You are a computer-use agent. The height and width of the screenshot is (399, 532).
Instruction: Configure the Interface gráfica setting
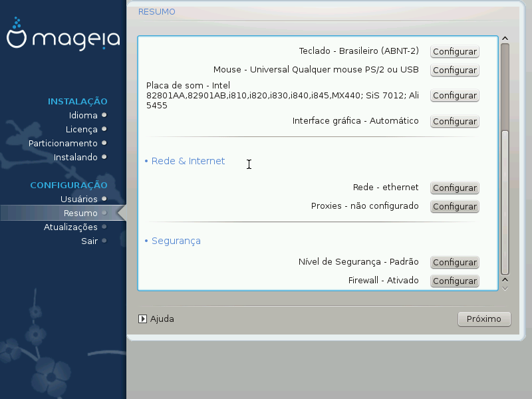(x=455, y=122)
